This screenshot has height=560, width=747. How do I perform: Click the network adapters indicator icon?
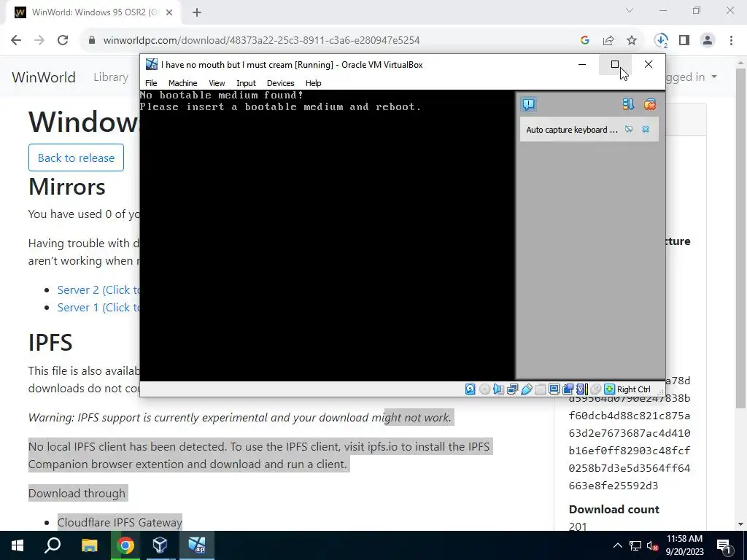point(513,389)
